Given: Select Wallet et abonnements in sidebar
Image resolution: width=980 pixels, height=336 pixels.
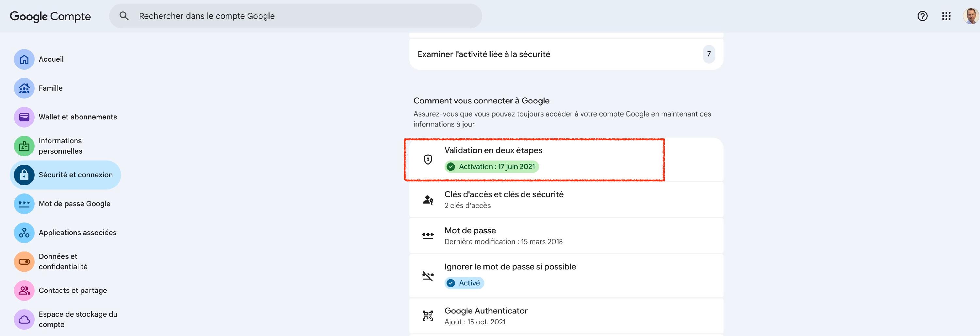Looking at the screenshot, I should pyautogui.click(x=65, y=117).
